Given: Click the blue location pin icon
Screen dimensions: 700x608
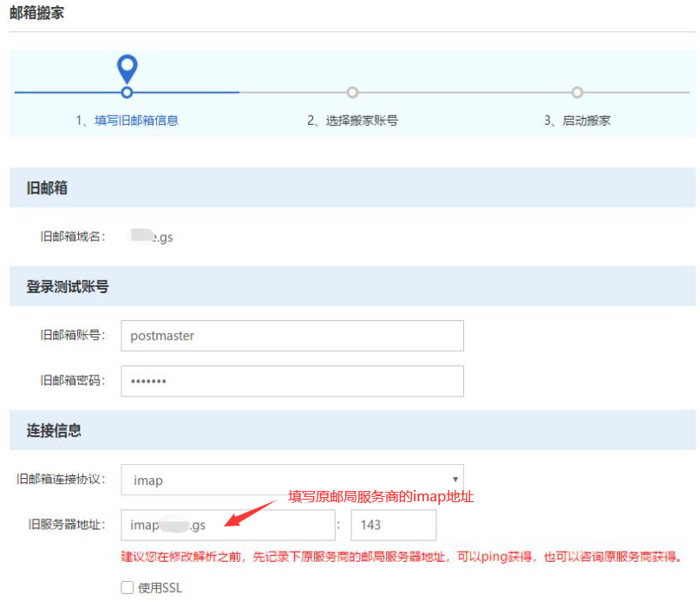Looking at the screenshot, I should [x=128, y=67].
